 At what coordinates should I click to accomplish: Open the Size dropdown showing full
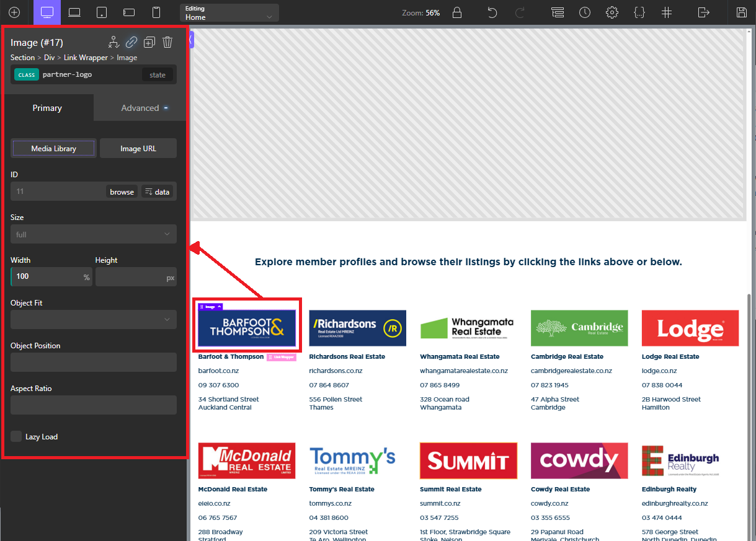(94, 234)
